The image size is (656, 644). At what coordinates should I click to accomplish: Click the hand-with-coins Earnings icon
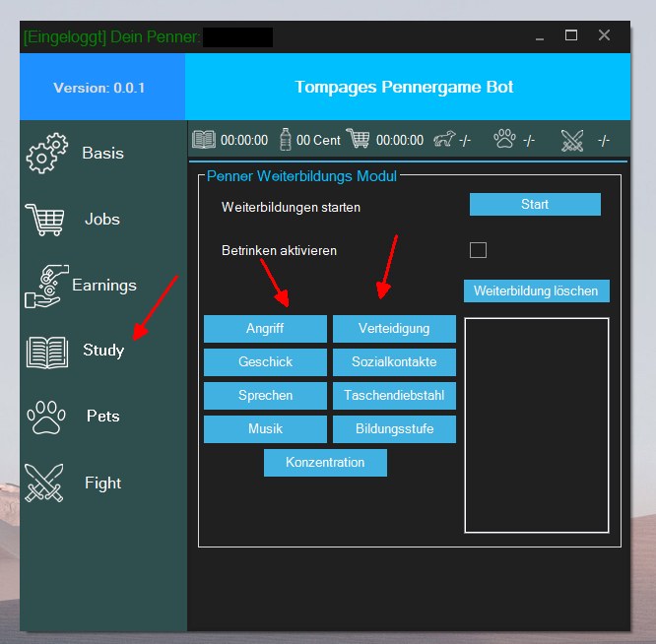click(x=43, y=285)
